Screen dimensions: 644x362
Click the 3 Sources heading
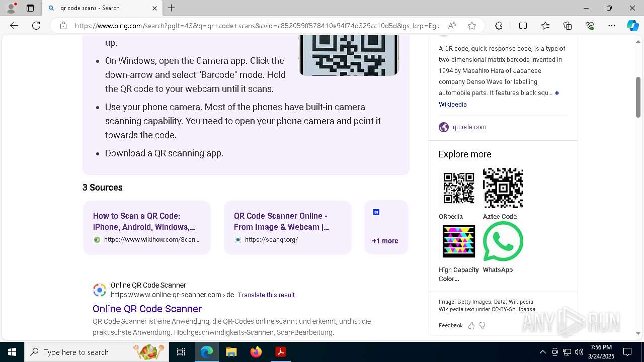[103, 188]
